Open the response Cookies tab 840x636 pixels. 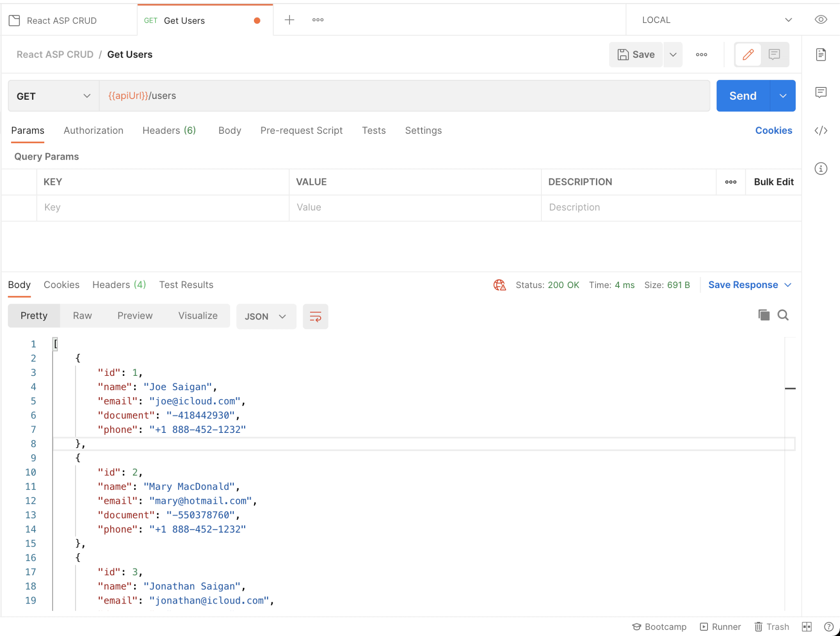62,285
